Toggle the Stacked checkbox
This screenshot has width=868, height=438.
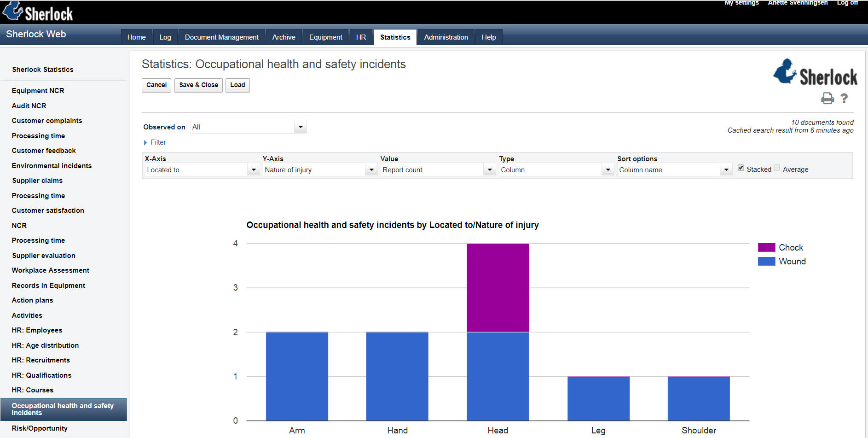pyautogui.click(x=741, y=168)
